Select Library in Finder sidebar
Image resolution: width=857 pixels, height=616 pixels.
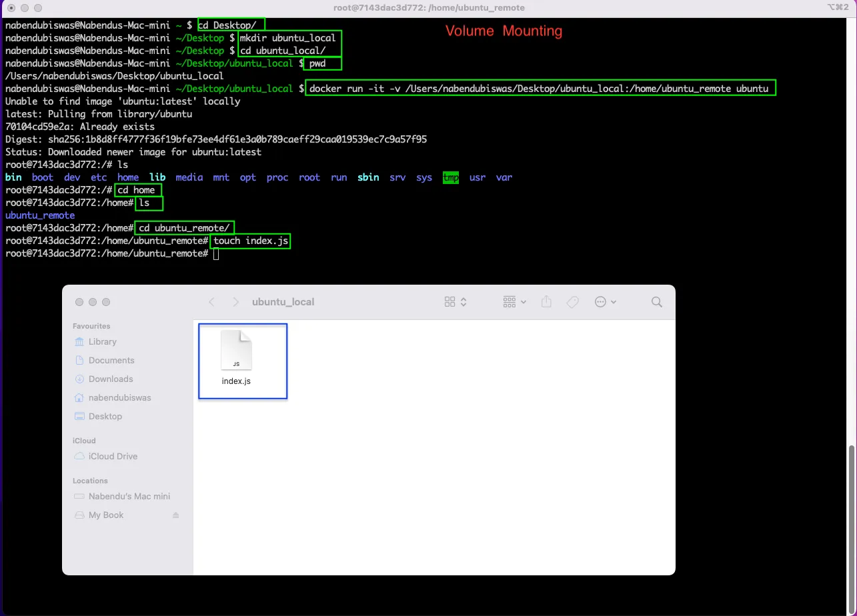[x=103, y=341]
